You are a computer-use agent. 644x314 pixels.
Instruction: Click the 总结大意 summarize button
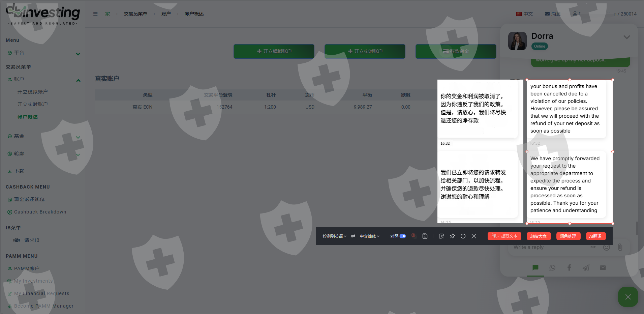(539, 236)
